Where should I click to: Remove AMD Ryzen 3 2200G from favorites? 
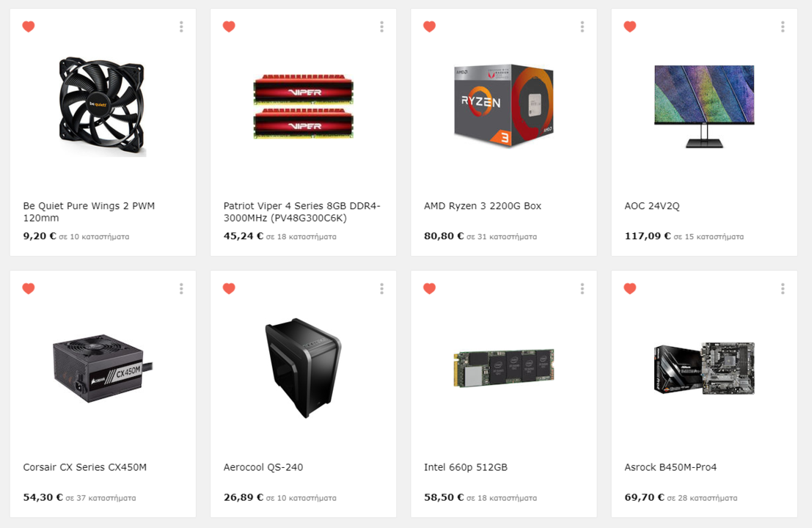(429, 26)
